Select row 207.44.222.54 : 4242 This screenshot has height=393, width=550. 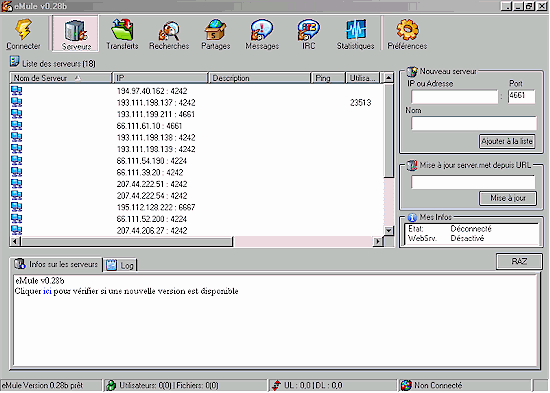[196, 195]
